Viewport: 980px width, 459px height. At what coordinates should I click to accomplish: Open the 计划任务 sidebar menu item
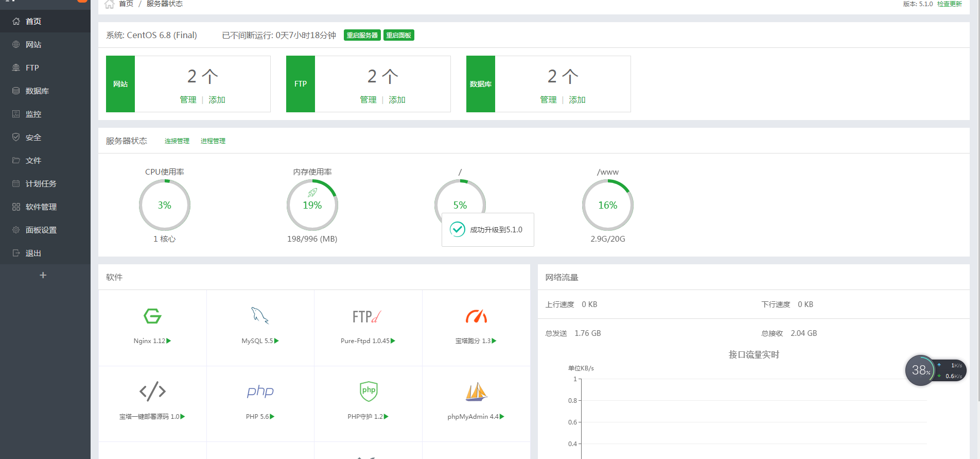point(45,183)
